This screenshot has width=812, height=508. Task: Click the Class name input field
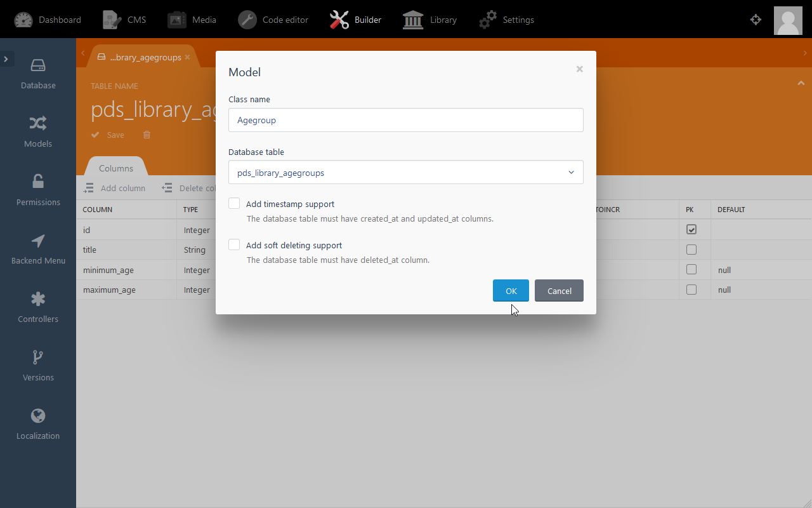pos(405,120)
